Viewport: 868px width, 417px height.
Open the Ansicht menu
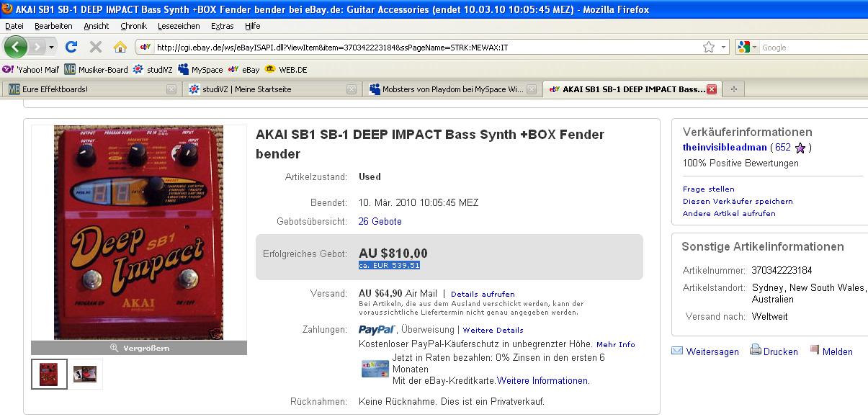click(97, 26)
